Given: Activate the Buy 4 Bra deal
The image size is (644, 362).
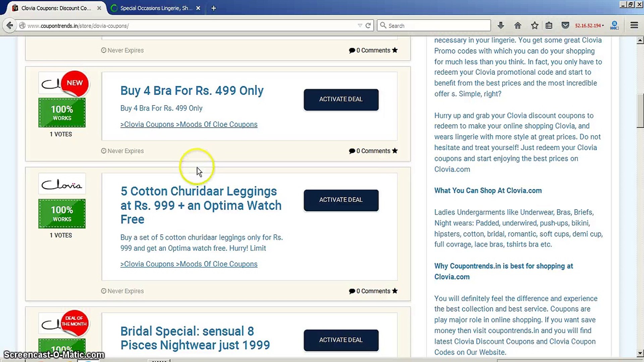Looking at the screenshot, I should (341, 100).
